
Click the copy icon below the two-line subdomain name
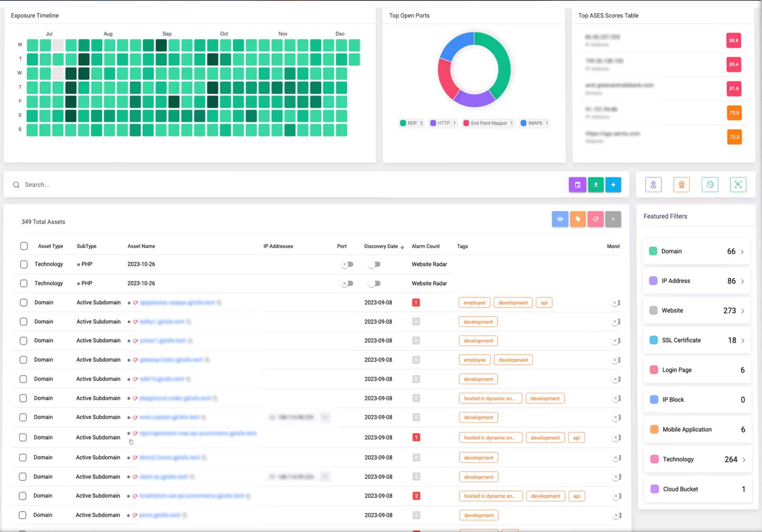pyautogui.click(x=131, y=442)
